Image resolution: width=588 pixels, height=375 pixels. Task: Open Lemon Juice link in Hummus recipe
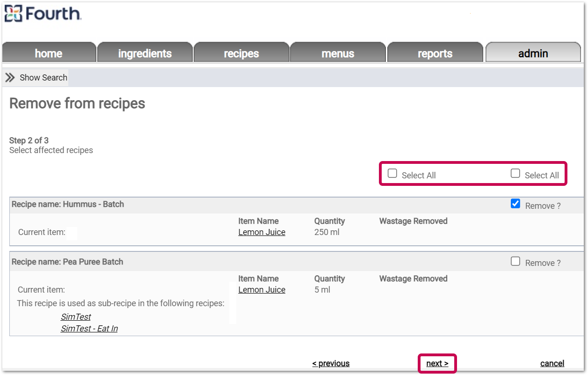(x=262, y=232)
